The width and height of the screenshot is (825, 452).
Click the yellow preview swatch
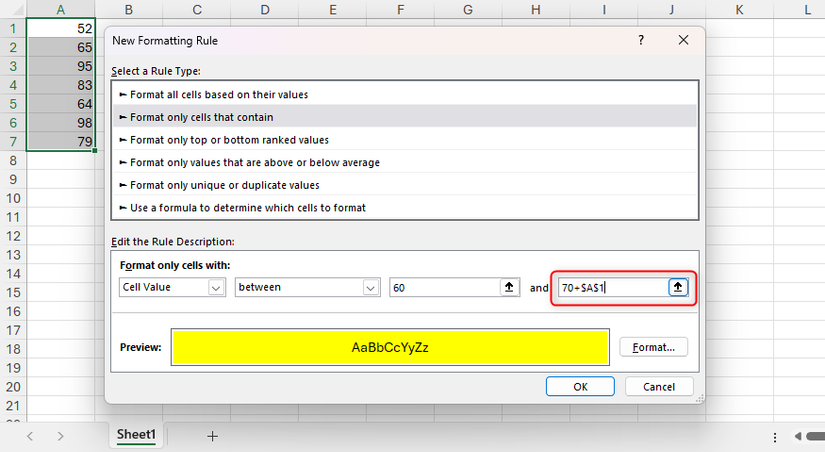point(390,347)
